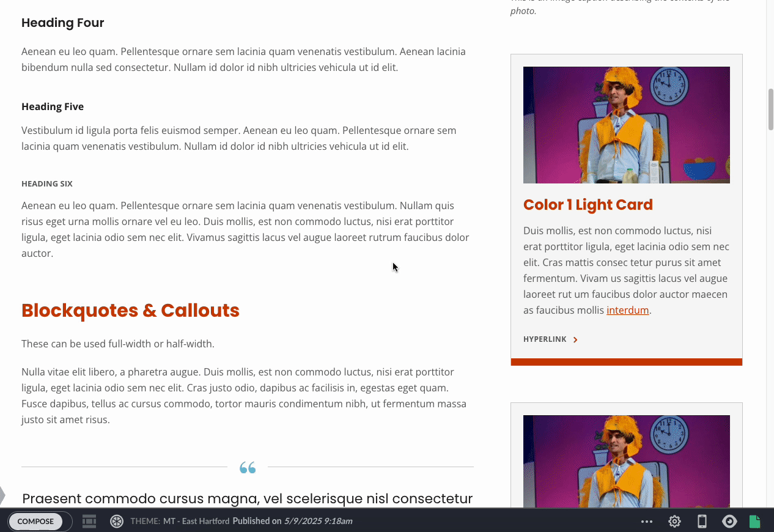This screenshot has height=532, width=774.
Task: Switch to mobile device preview icon
Action: pyautogui.click(x=702, y=522)
